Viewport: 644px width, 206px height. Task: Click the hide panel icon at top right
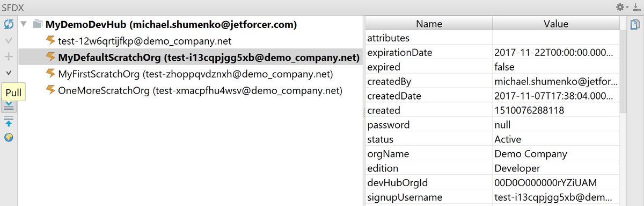point(636,7)
